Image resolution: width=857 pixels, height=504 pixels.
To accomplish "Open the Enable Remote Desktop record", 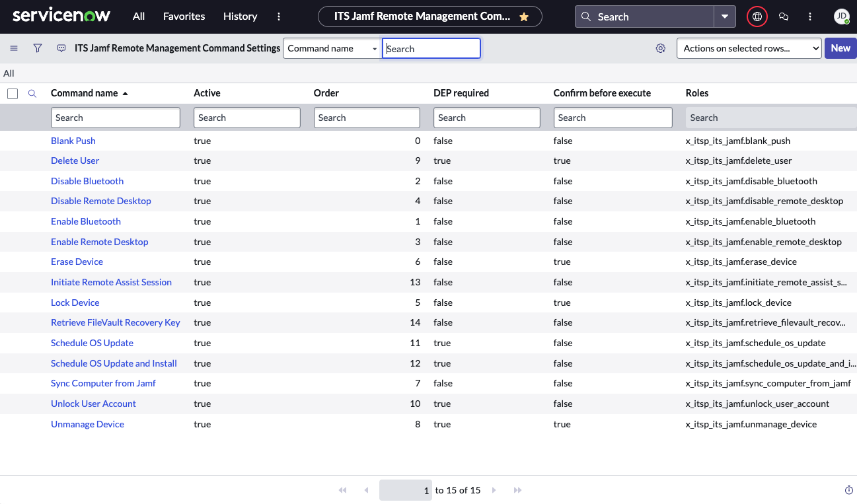I will 100,242.
